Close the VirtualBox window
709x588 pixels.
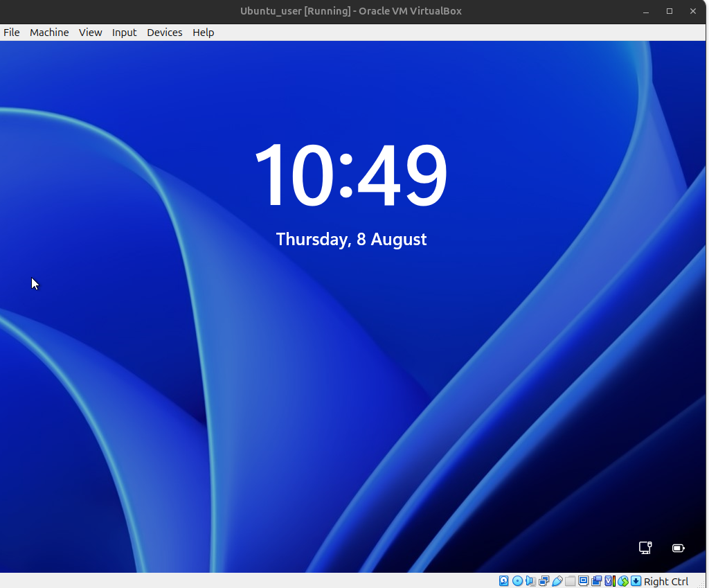(693, 11)
